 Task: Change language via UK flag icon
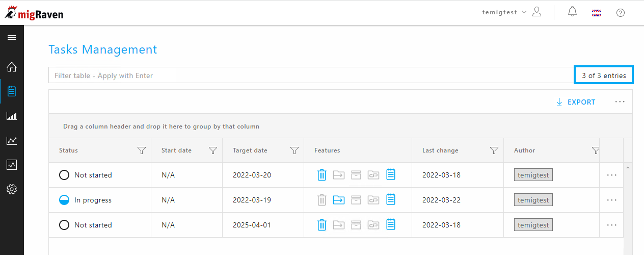pos(596,13)
